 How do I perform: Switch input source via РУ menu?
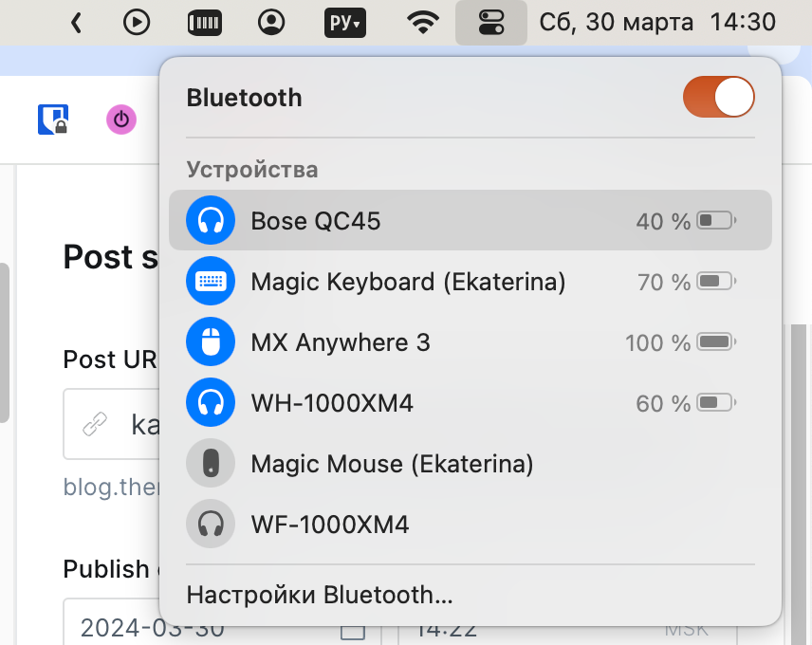click(x=345, y=23)
